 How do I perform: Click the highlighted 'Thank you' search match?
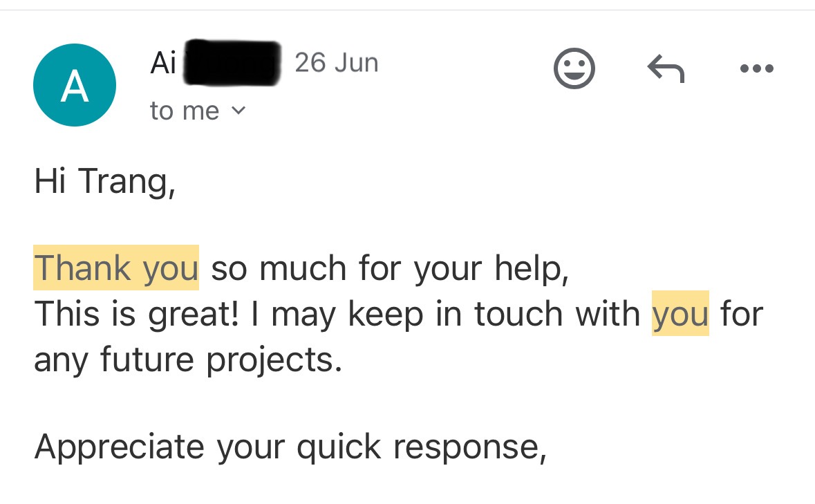(116, 268)
